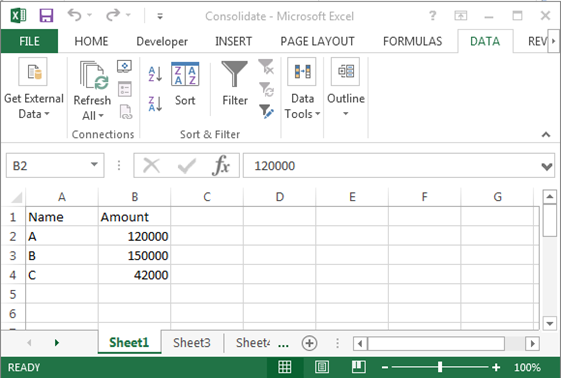561x378 pixels.
Task: Reapply the filter
Action: tap(266, 89)
